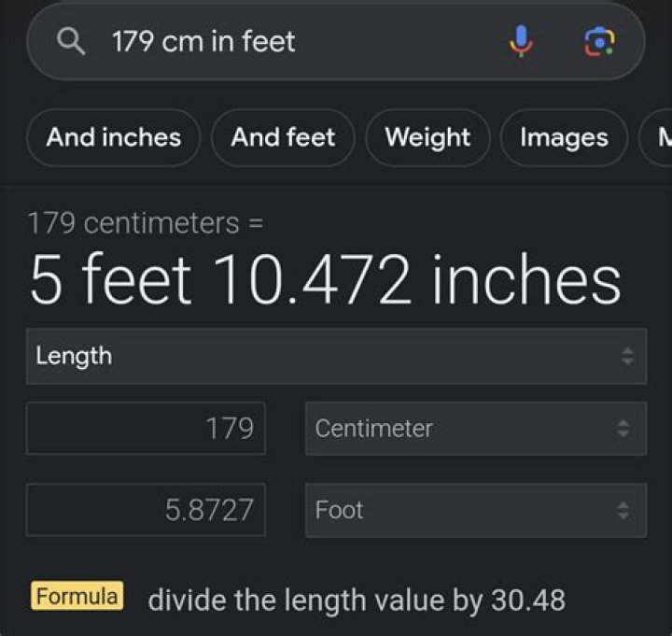The image size is (672, 636).
Task: Select the "And inches" filter chip
Action: point(114,138)
